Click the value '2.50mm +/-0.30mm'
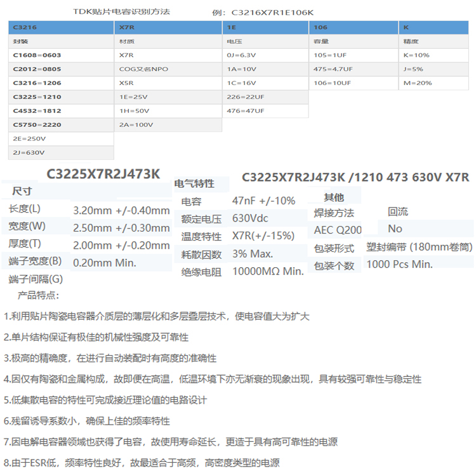Viewport: 476px width, 476px height. (121, 228)
